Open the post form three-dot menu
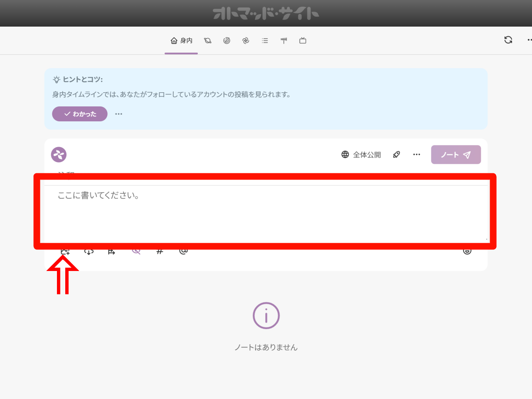The image size is (532, 399). point(416,155)
